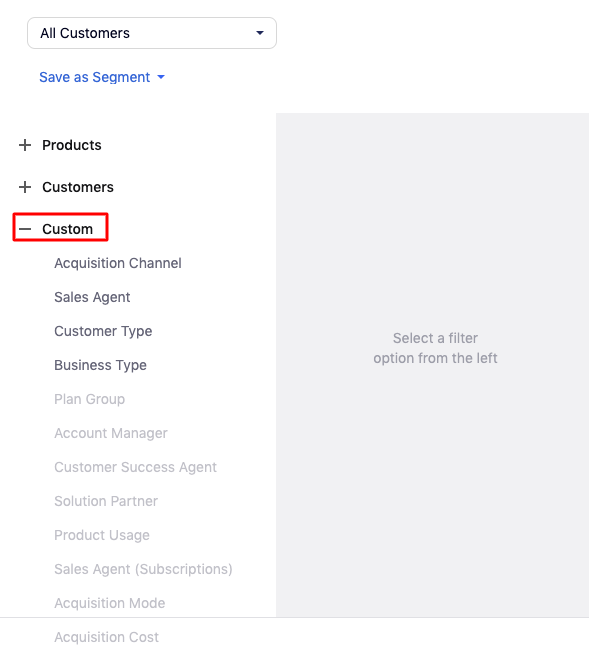589x652 pixels.
Task: Click the Products group label
Action: 72,145
